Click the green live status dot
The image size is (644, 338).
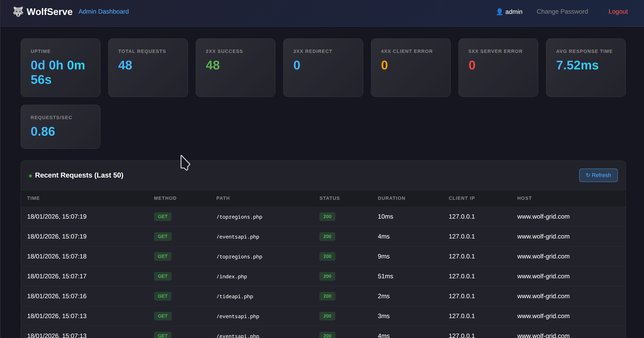pos(30,176)
